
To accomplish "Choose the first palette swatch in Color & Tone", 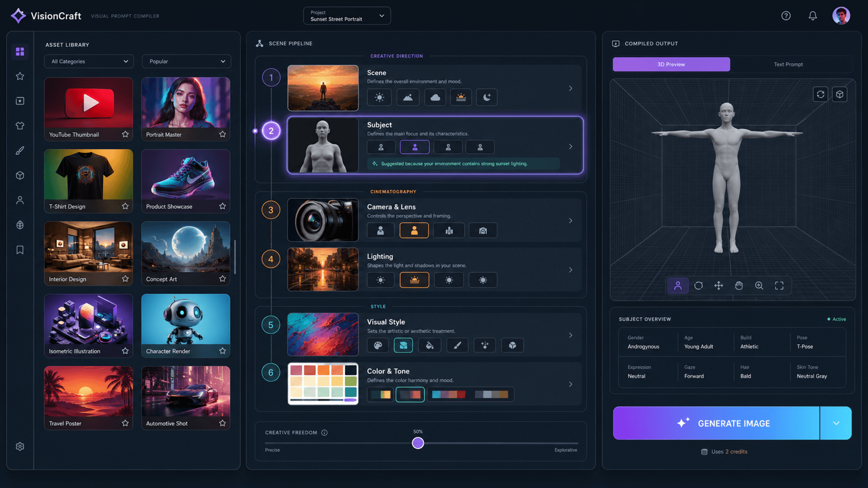I will pyautogui.click(x=380, y=394).
